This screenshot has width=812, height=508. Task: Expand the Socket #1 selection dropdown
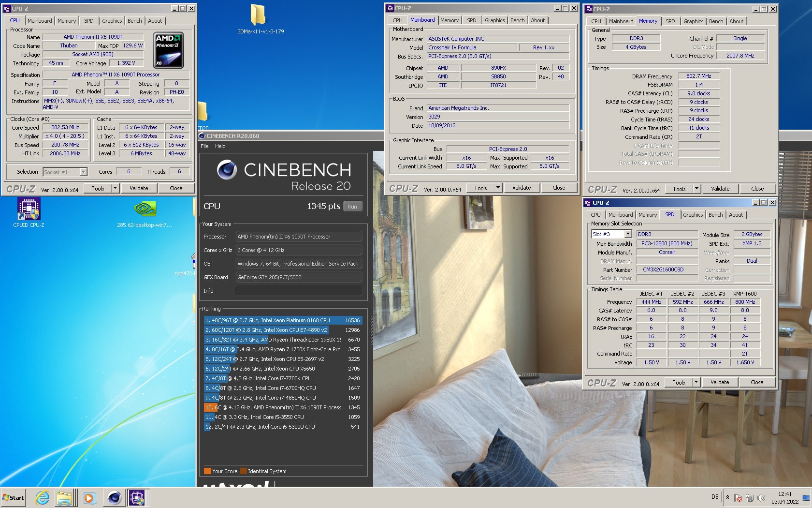83,172
